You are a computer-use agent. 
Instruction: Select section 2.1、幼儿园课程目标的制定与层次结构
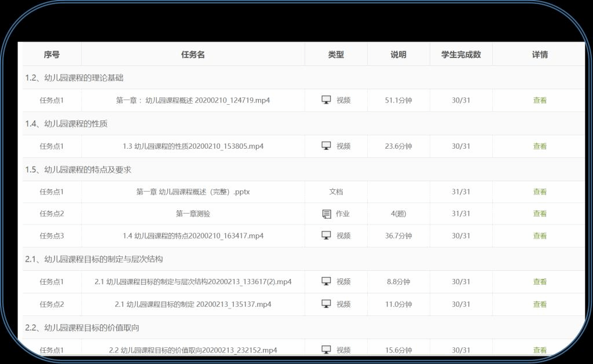pyautogui.click(x=94, y=259)
